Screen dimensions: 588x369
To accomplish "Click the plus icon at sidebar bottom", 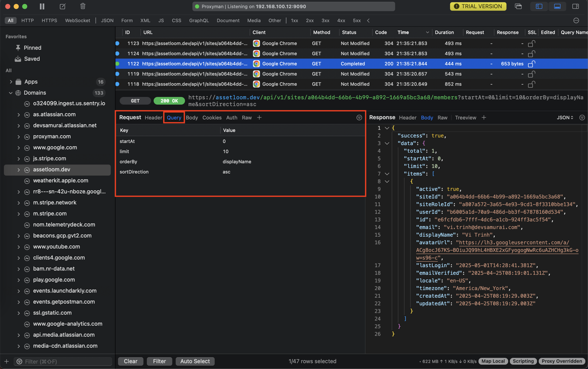I will 6,361.
